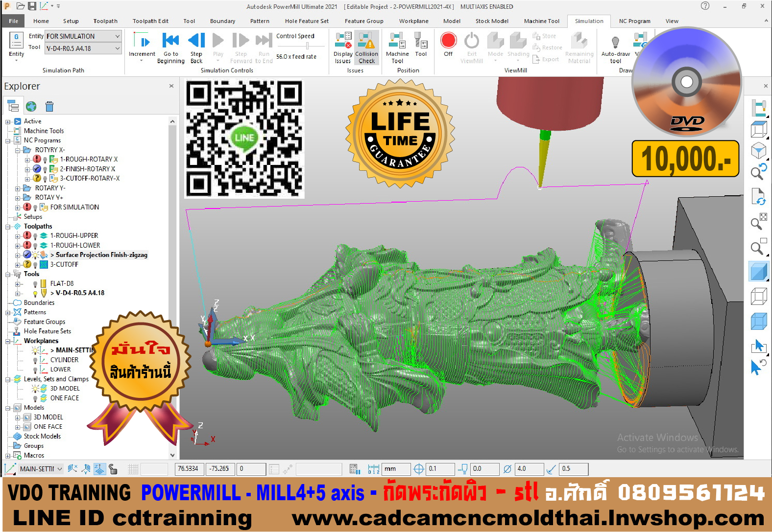
Task: Click the Display Issues icon
Action: pos(343,41)
